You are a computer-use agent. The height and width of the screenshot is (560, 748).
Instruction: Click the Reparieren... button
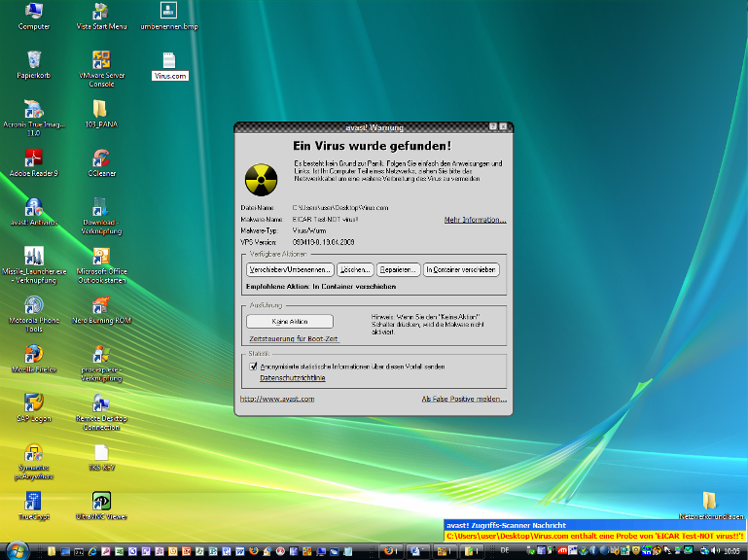coord(399,270)
